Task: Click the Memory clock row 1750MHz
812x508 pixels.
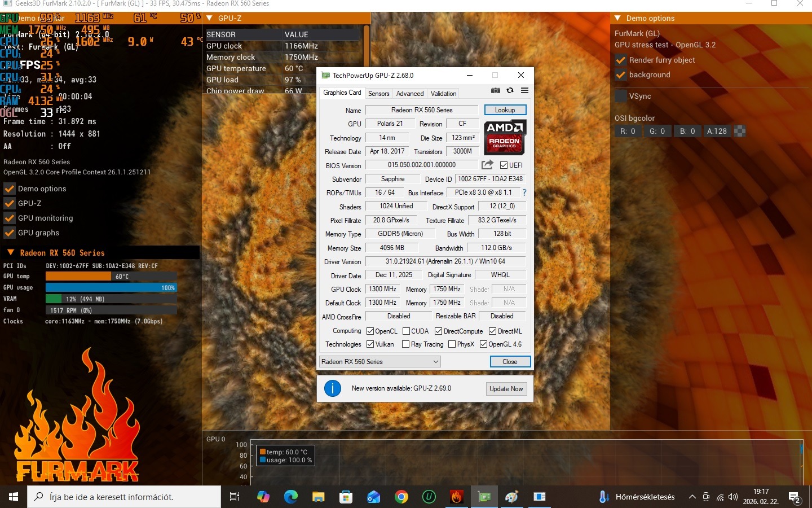Action: (x=283, y=57)
